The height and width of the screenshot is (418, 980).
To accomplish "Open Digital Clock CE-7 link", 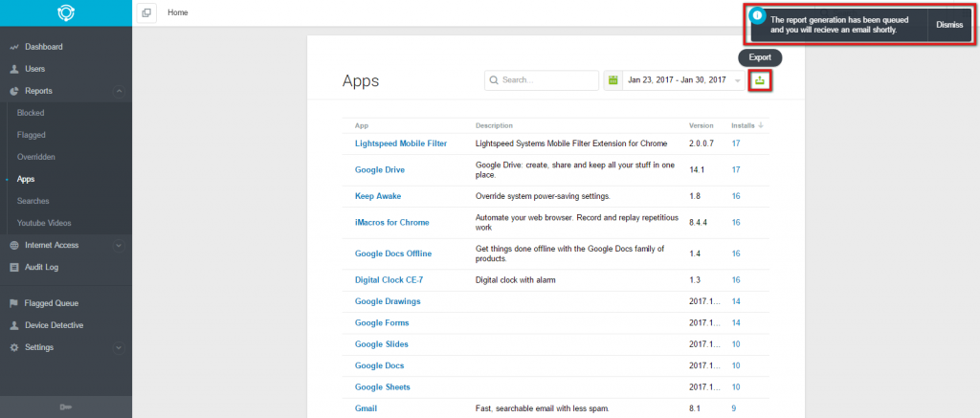I will [389, 280].
